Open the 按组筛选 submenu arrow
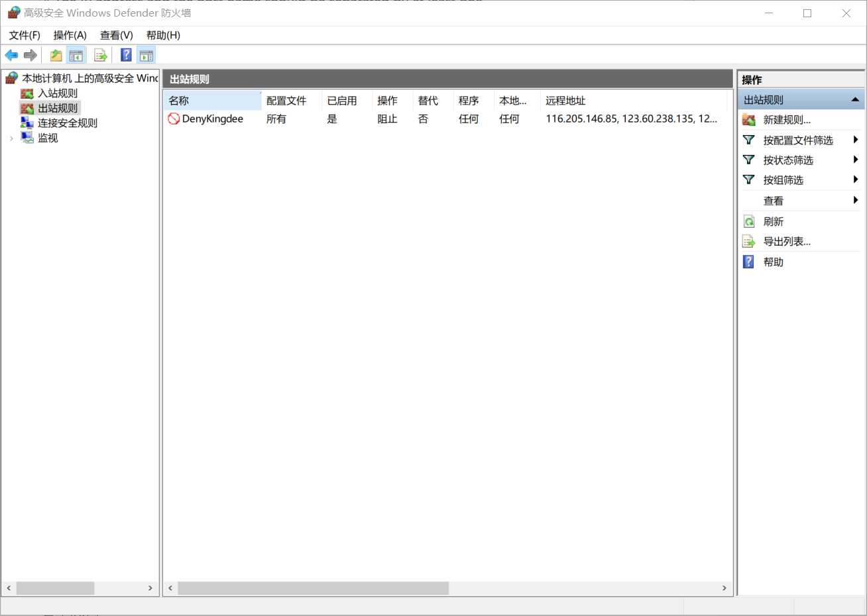This screenshot has width=867, height=616. 856,180
